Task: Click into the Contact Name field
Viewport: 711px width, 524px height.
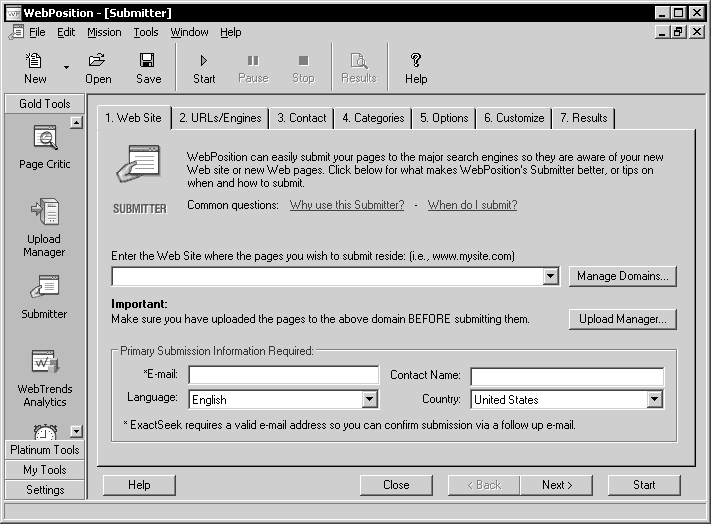Action: [567, 376]
